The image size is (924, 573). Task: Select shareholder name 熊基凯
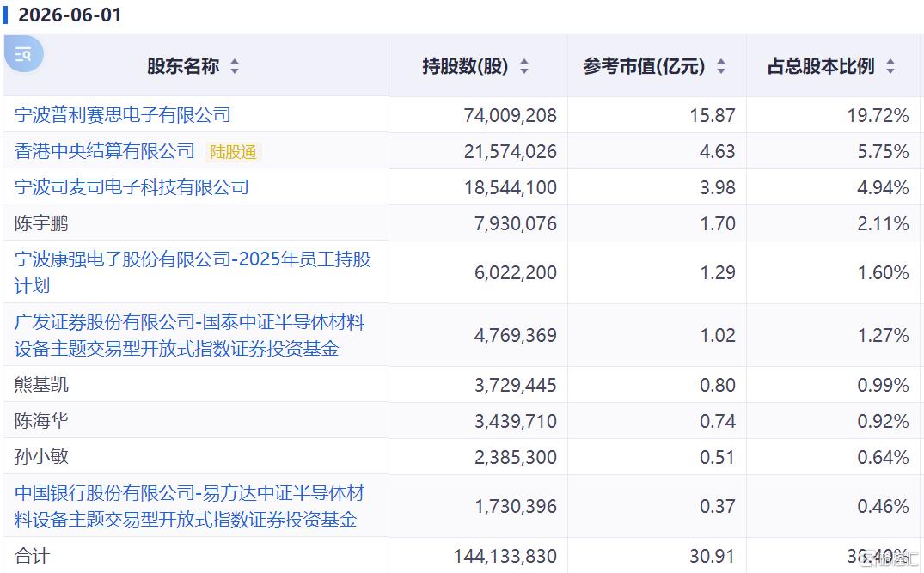point(41,385)
